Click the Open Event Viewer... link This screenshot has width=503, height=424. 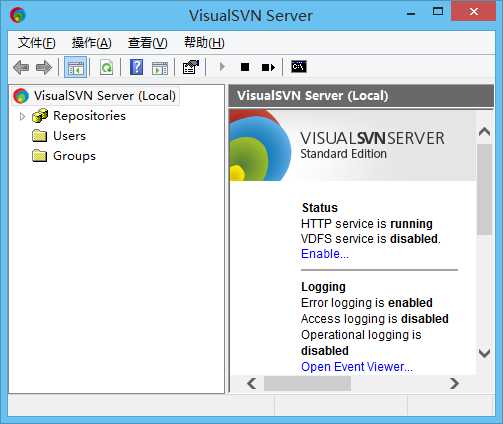pyautogui.click(x=357, y=367)
